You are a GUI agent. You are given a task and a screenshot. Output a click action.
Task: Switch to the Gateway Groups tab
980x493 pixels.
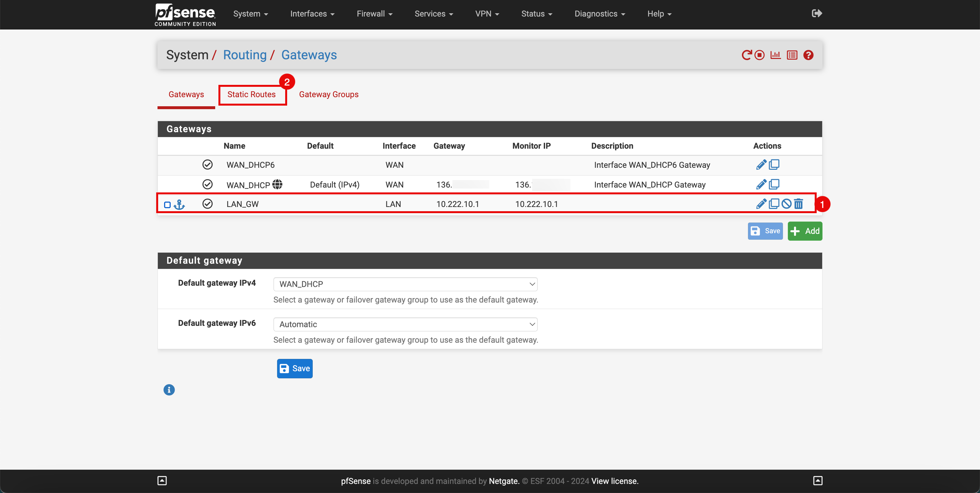point(328,94)
